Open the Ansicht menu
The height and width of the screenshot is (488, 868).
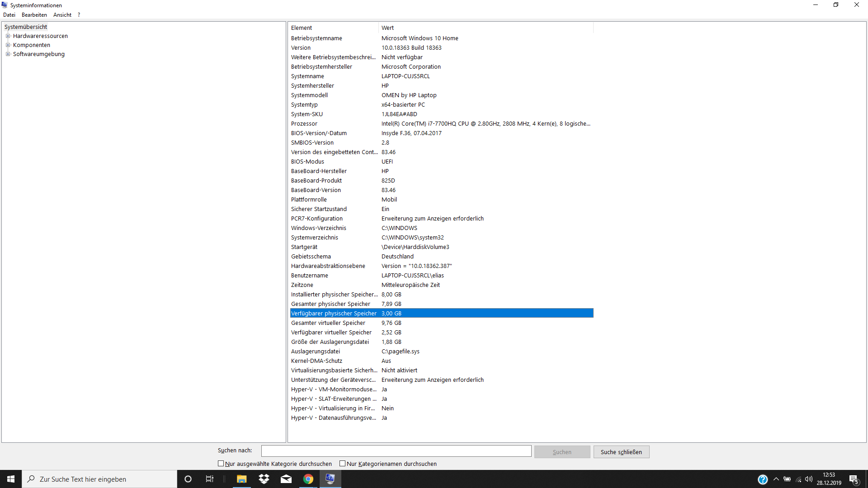[62, 15]
